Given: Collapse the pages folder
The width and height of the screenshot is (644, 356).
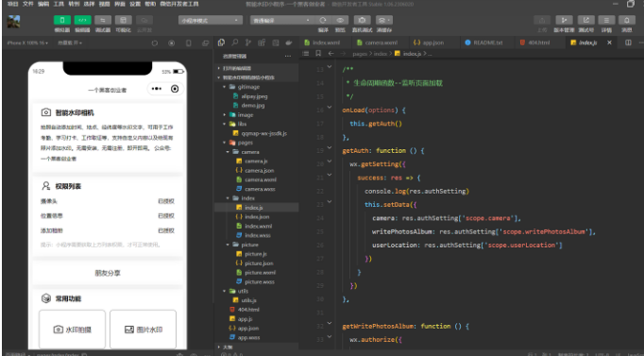Looking at the screenshot, I should 224,143.
